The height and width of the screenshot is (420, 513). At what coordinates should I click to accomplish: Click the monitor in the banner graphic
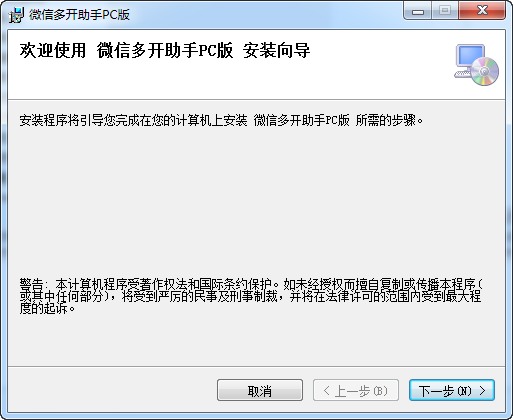470,56
